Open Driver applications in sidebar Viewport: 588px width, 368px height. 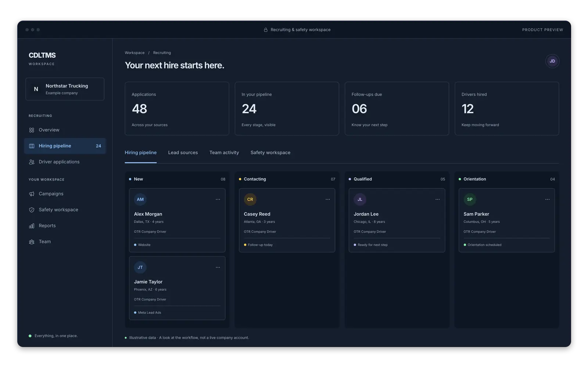pyautogui.click(x=65, y=162)
